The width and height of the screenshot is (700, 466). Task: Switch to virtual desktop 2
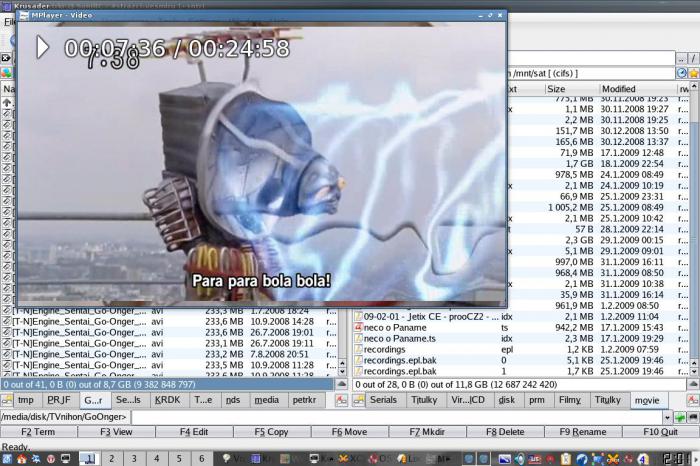pos(112,458)
